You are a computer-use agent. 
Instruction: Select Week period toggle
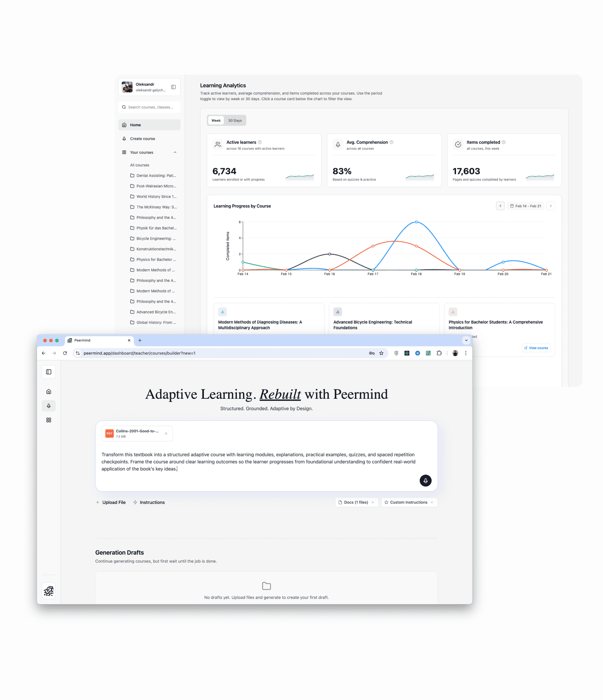pyautogui.click(x=216, y=121)
